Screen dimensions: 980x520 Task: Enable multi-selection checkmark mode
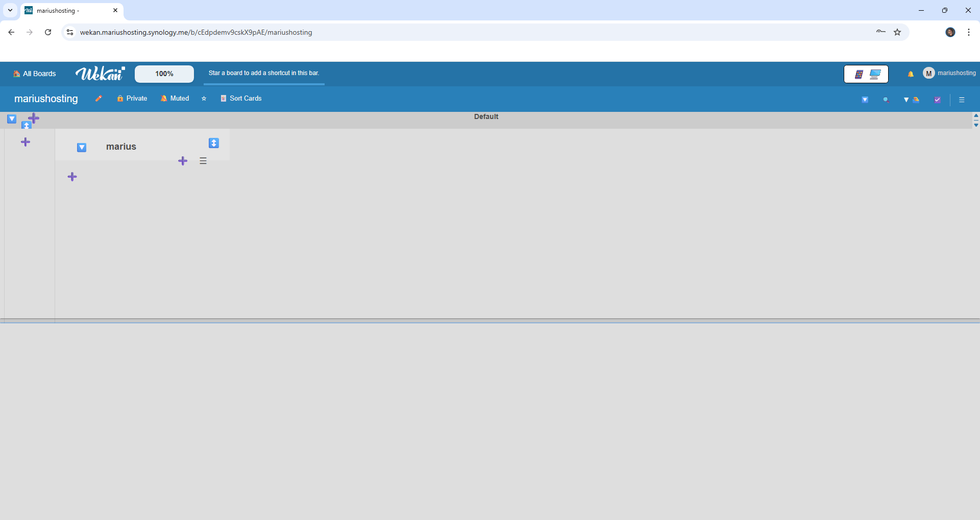937,99
